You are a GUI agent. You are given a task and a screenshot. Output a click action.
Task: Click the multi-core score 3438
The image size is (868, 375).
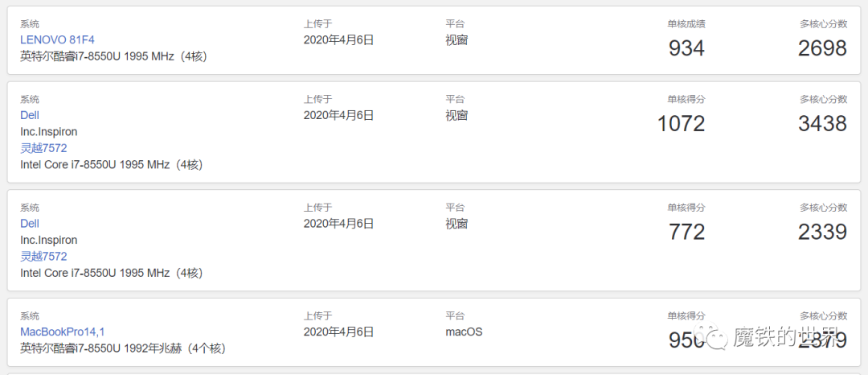(x=822, y=124)
